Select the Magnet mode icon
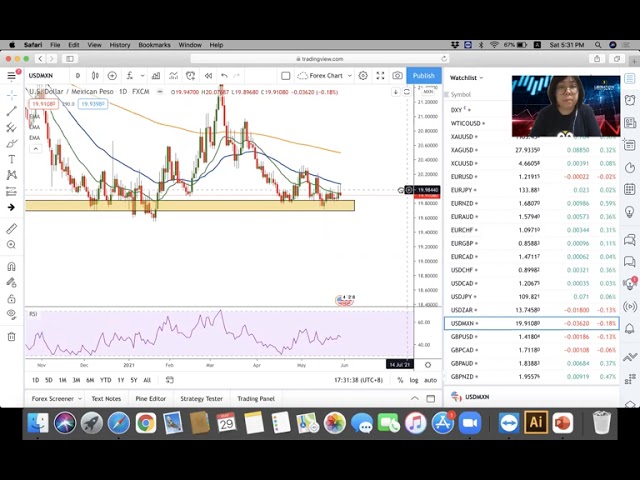The image size is (640, 480). pos(11,266)
